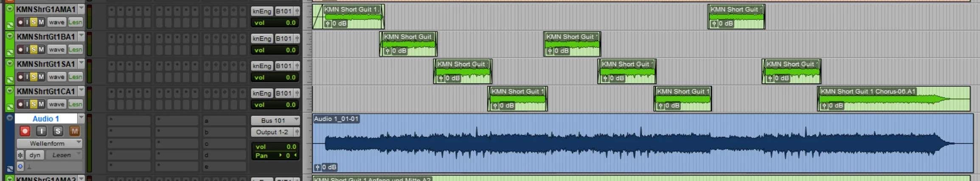This screenshot has width=980, height=181.
Task: Record-enable the KMNShrG1AMA1 track
Action: coord(20,22)
